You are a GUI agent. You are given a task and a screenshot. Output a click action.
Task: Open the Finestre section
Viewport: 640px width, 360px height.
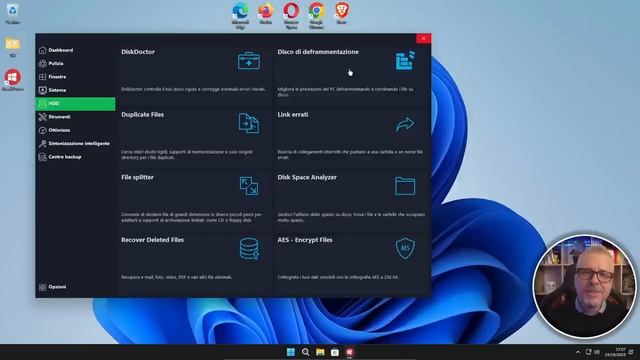pos(76,77)
